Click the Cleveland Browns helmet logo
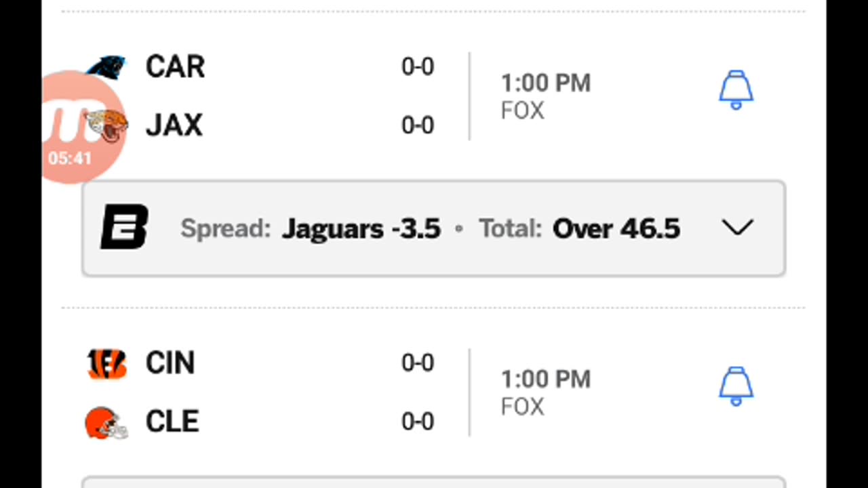Viewport: 868px width, 488px height. [106, 422]
